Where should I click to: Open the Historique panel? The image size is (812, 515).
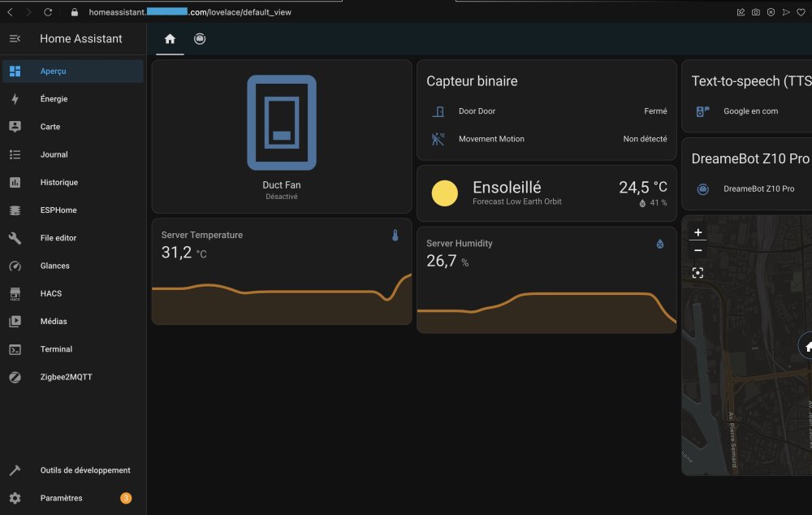73,183
